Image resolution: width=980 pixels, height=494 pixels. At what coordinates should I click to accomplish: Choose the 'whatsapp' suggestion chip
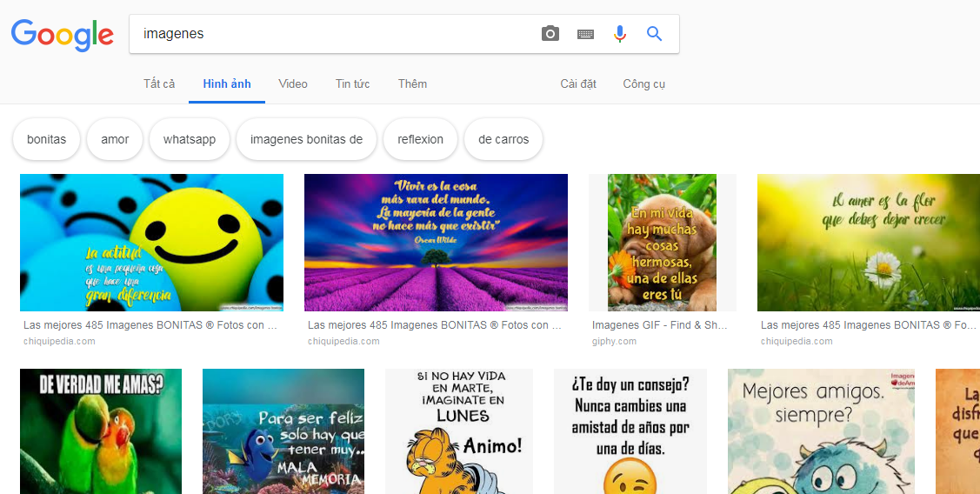pos(190,139)
